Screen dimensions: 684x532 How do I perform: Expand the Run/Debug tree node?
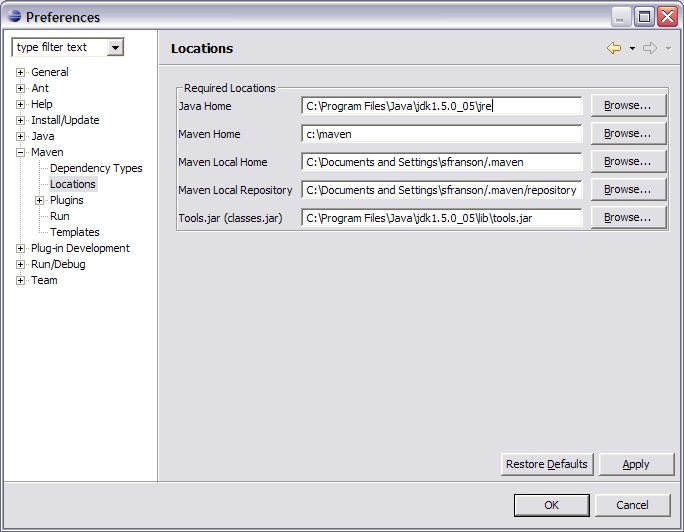(20, 265)
